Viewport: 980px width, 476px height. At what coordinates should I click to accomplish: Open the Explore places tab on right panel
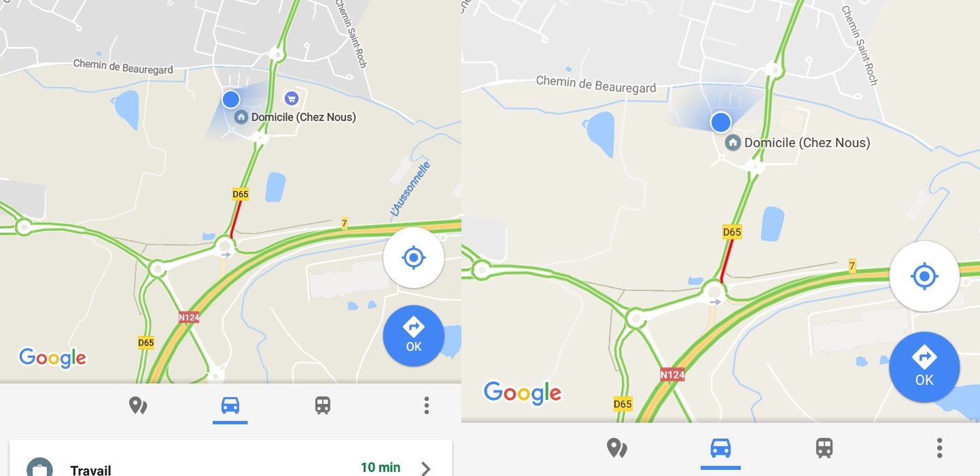616,448
